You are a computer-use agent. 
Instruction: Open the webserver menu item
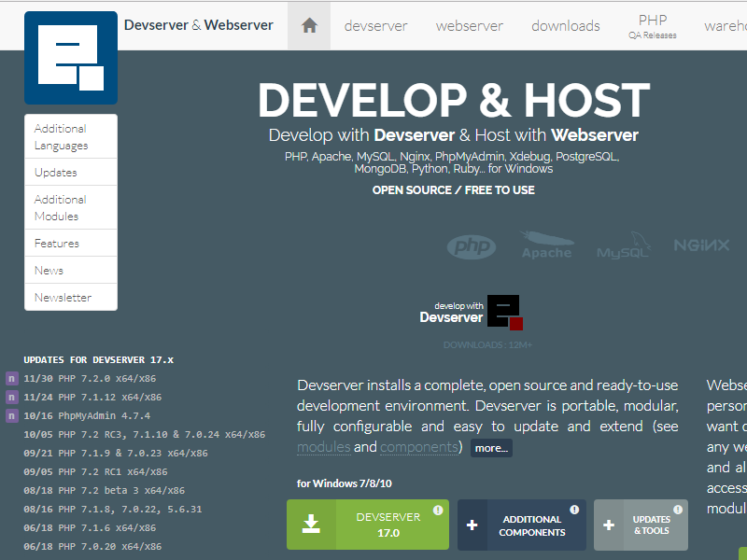click(x=469, y=26)
